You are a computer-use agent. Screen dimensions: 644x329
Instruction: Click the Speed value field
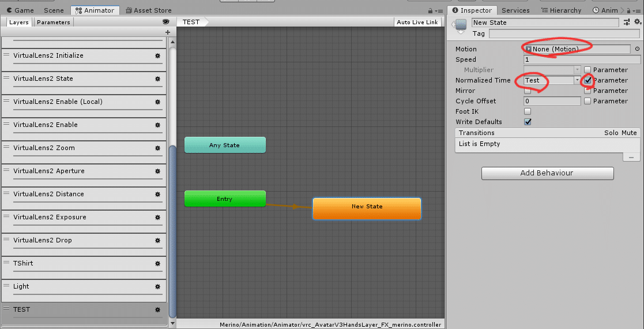(x=582, y=59)
